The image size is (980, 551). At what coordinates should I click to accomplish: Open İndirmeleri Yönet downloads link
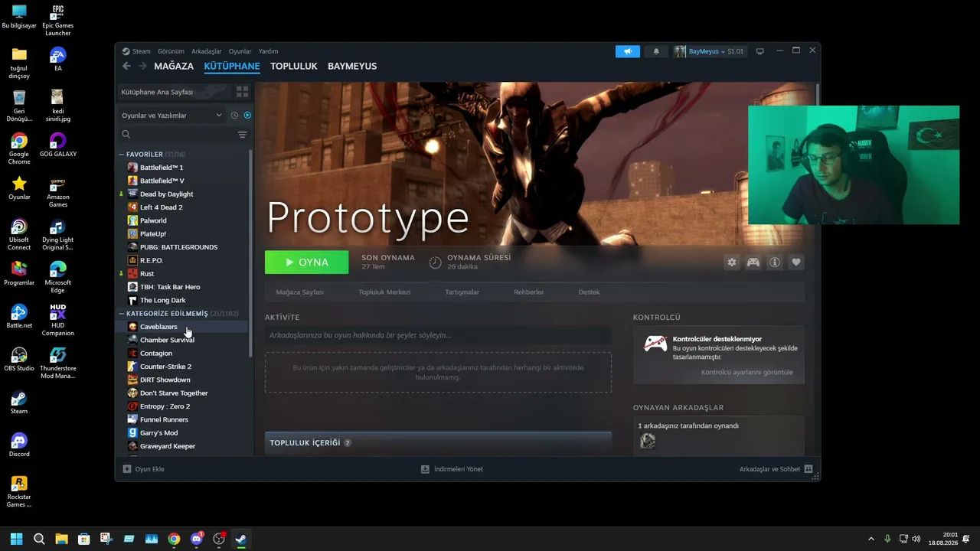[x=452, y=469]
